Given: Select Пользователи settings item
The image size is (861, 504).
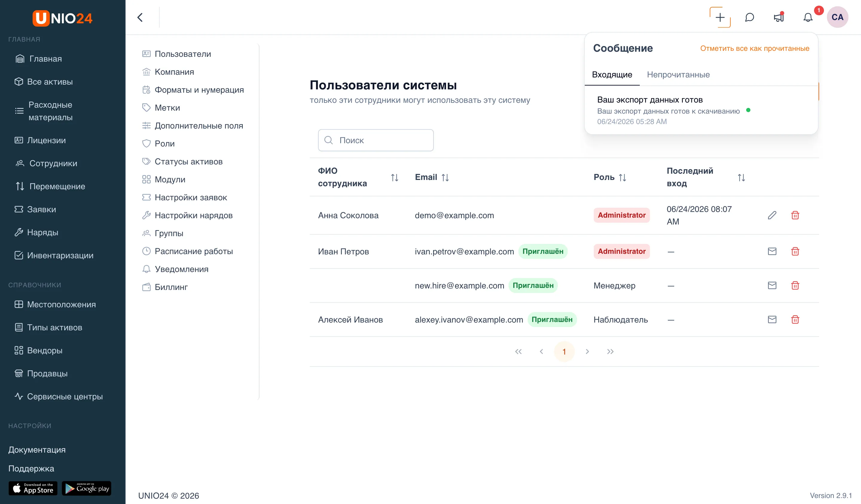Looking at the screenshot, I should [176, 54].
